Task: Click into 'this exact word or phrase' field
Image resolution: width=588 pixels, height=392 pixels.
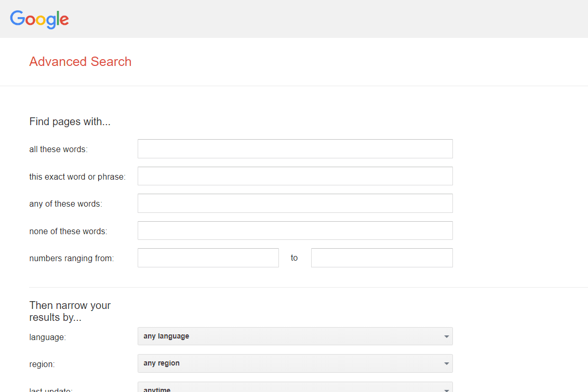Action: point(295,176)
